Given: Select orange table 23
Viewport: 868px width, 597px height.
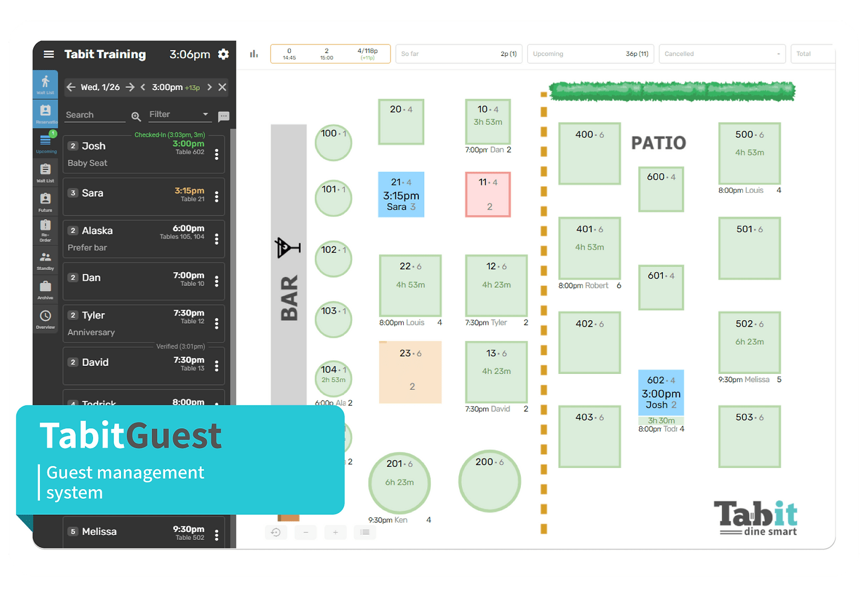Looking at the screenshot, I should click(x=411, y=372).
